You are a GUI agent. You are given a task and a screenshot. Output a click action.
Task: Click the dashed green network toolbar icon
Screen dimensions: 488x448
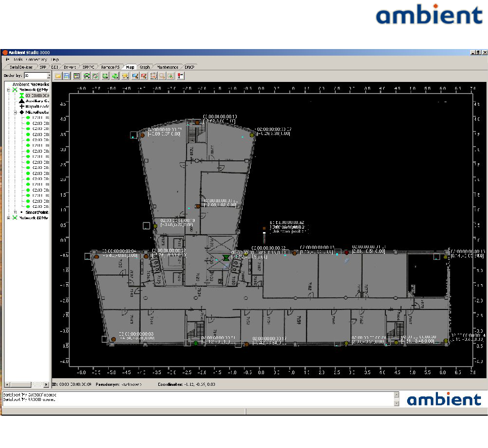pos(95,76)
